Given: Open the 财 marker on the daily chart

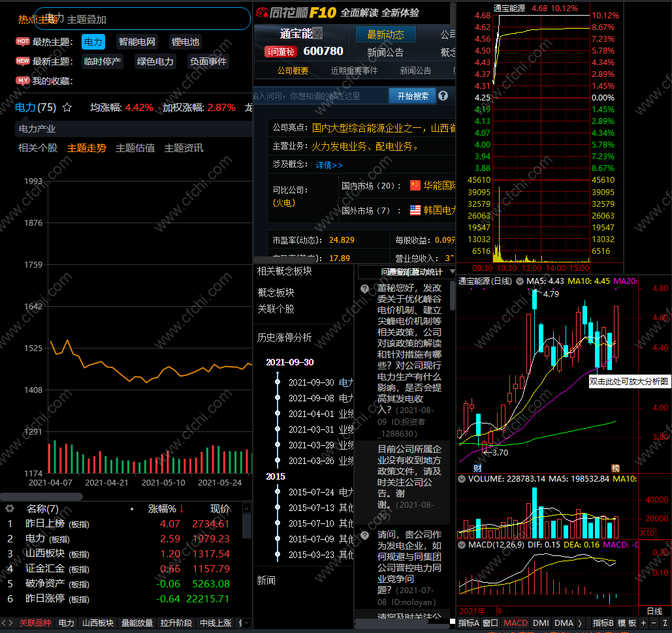Looking at the screenshot, I should (477, 468).
